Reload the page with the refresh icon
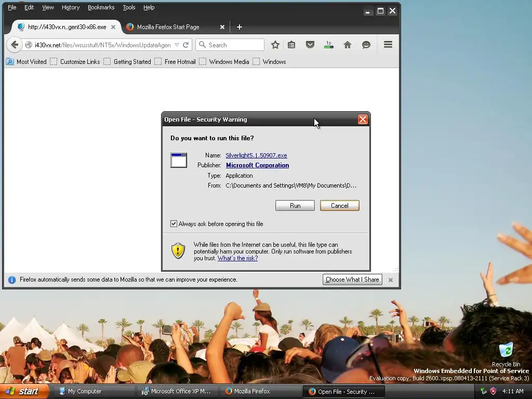This screenshot has height=399, width=532. pyautogui.click(x=185, y=45)
